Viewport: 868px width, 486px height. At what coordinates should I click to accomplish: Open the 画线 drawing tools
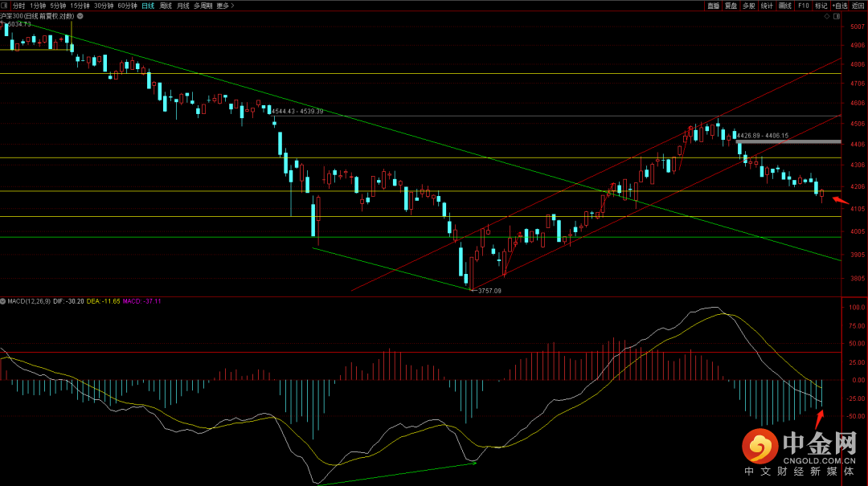pos(785,6)
